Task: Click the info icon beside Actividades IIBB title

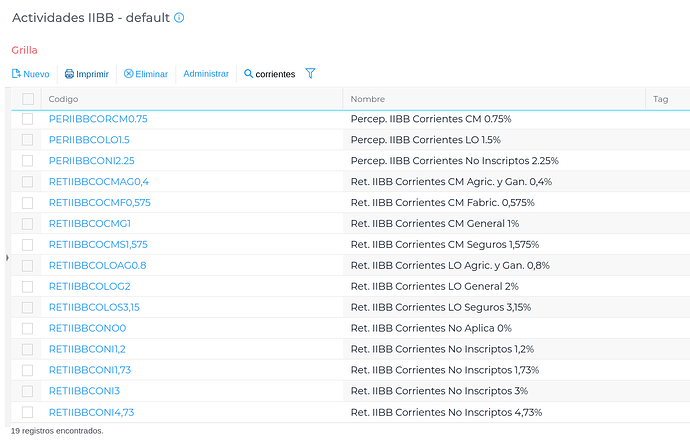Action: 179,18
